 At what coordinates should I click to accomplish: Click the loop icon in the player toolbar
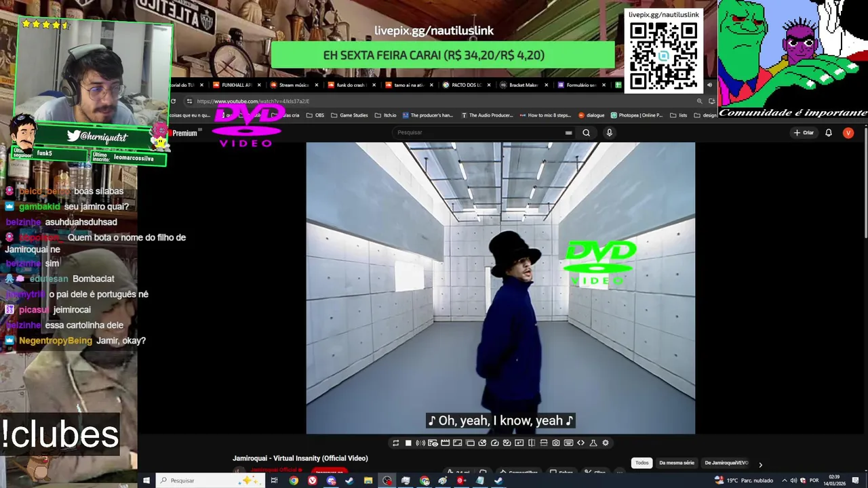[x=396, y=443]
